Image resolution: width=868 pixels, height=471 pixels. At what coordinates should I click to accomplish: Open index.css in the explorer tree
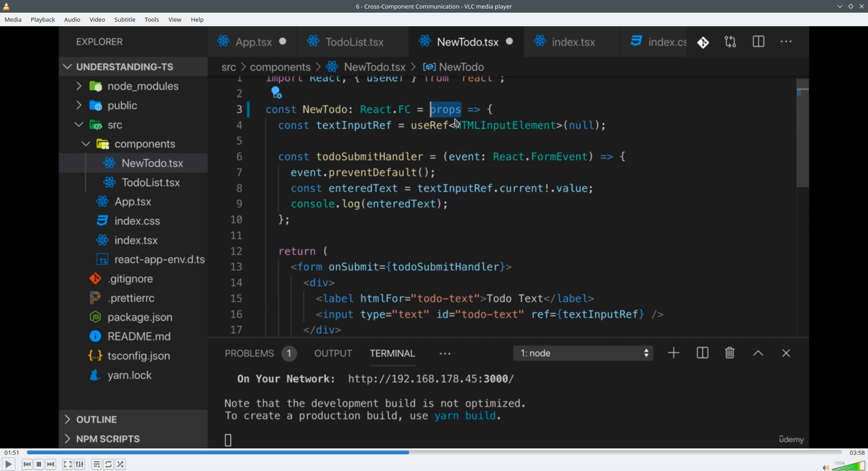(x=133, y=221)
